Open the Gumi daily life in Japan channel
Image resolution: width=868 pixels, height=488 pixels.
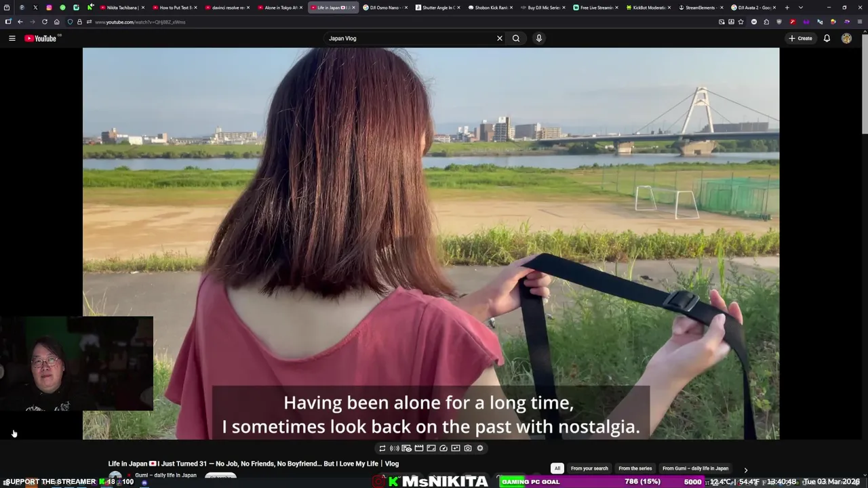coord(165,475)
